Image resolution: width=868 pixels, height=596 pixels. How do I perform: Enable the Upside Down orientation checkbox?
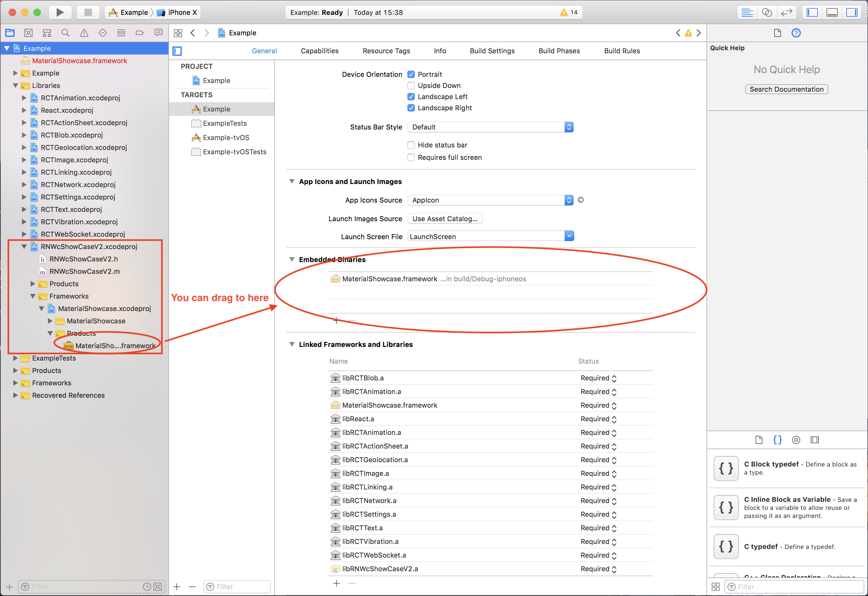(411, 85)
